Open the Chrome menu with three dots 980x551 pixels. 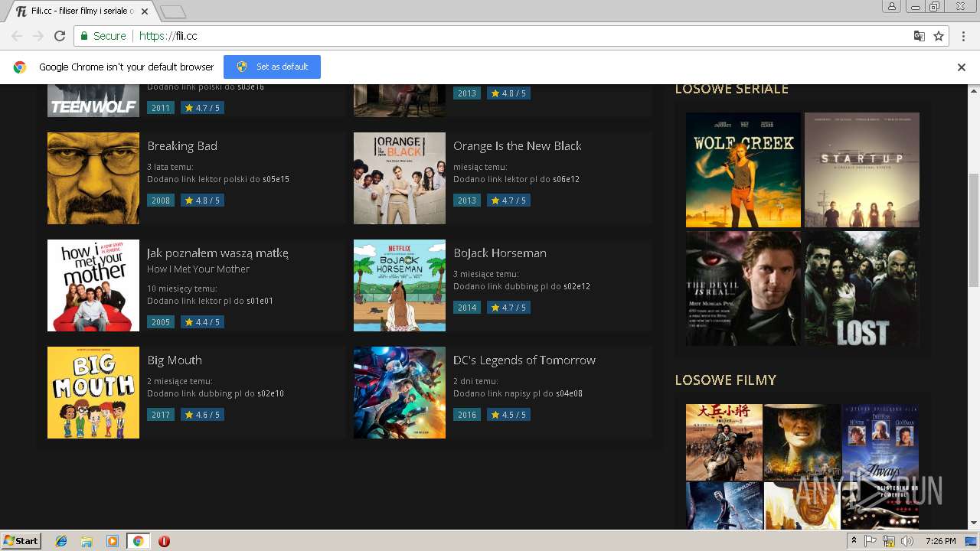point(962,36)
